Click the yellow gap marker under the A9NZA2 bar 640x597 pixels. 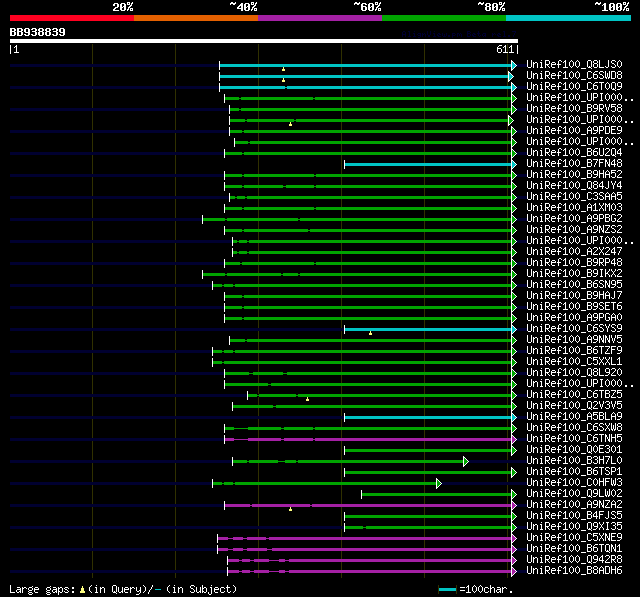(291, 509)
